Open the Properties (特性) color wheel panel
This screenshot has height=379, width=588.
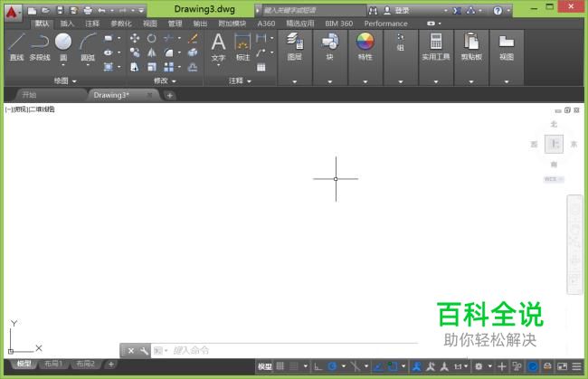(365, 45)
